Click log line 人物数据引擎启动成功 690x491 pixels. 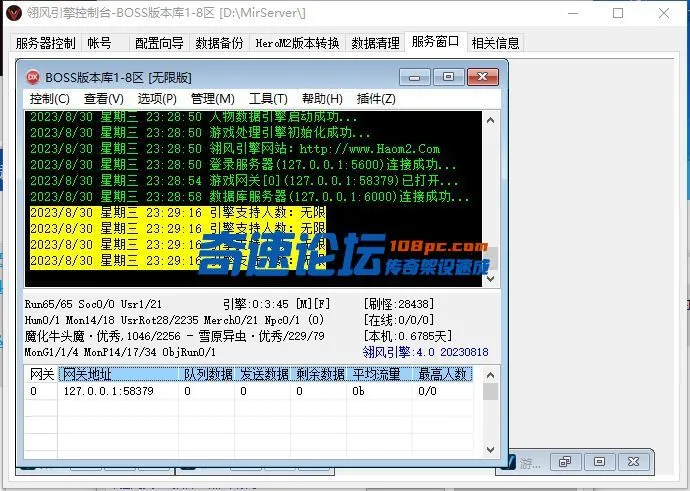[x=194, y=117]
